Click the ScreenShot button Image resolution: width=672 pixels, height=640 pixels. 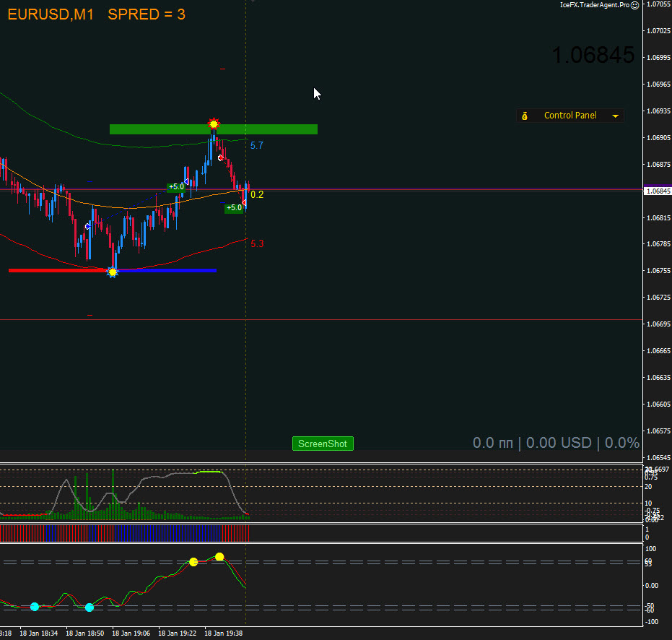coord(323,444)
